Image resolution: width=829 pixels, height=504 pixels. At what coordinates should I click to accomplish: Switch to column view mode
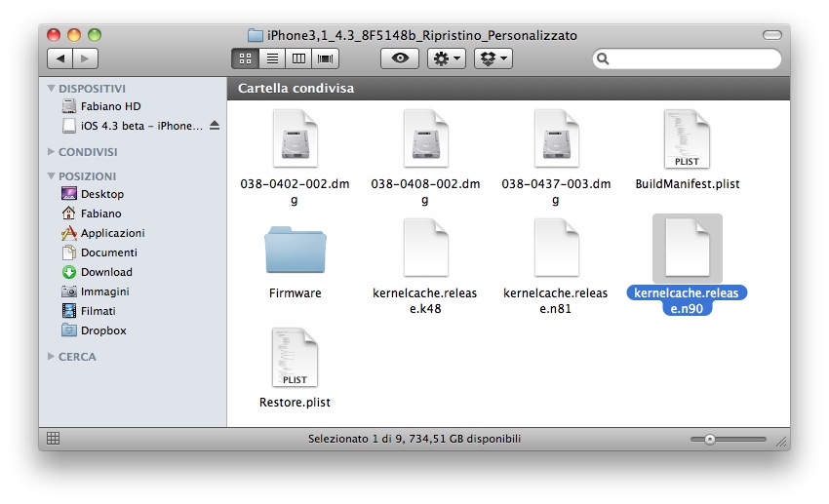pos(298,58)
